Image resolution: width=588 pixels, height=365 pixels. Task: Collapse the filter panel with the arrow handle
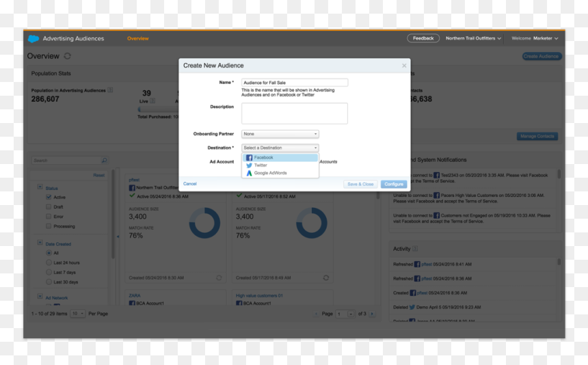click(118, 236)
